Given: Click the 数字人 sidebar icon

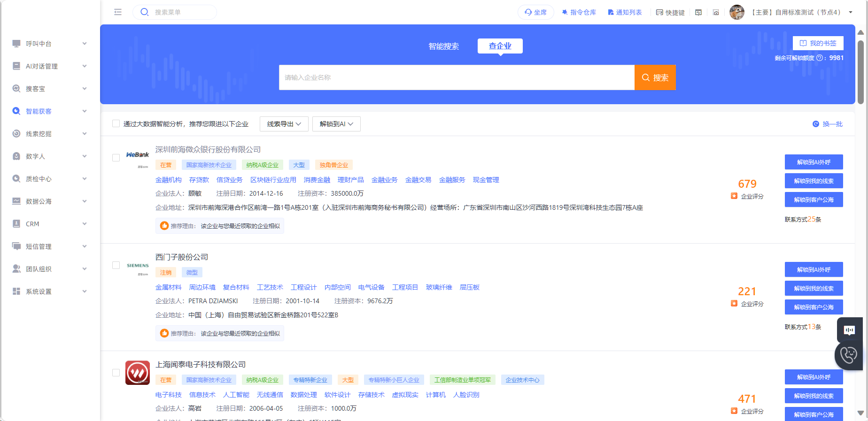Looking at the screenshot, I should (16, 156).
